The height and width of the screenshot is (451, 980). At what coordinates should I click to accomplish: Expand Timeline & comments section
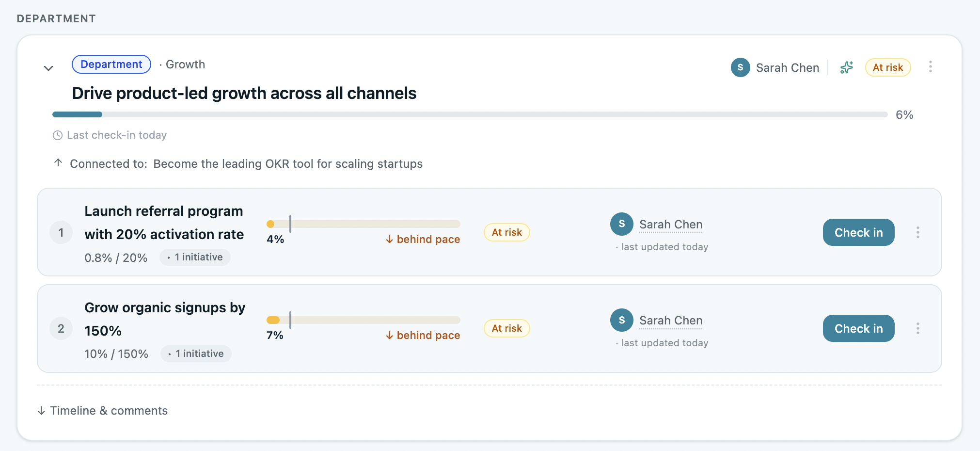click(103, 411)
